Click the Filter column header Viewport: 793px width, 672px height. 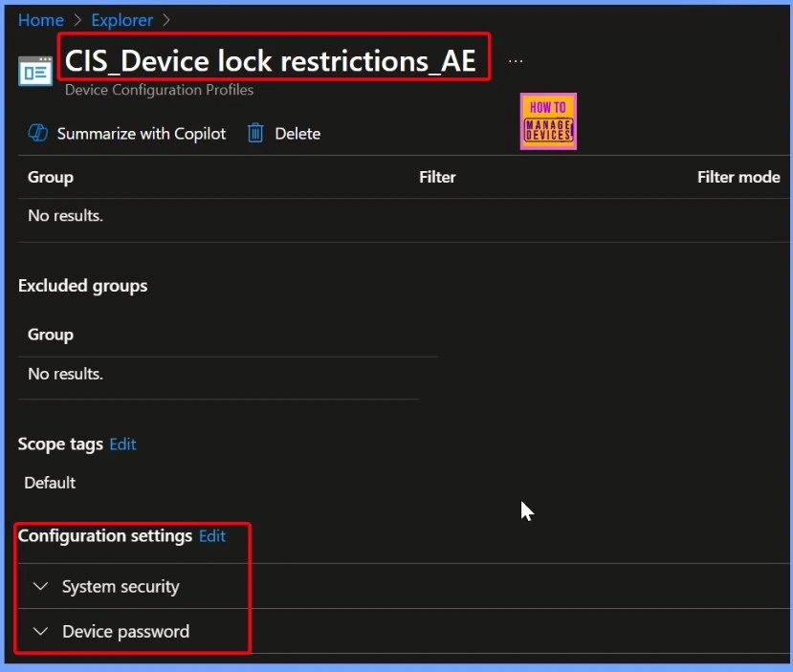437,178
